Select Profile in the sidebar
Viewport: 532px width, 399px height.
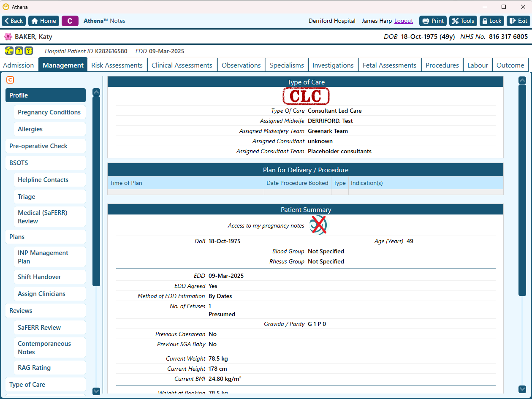coord(46,95)
